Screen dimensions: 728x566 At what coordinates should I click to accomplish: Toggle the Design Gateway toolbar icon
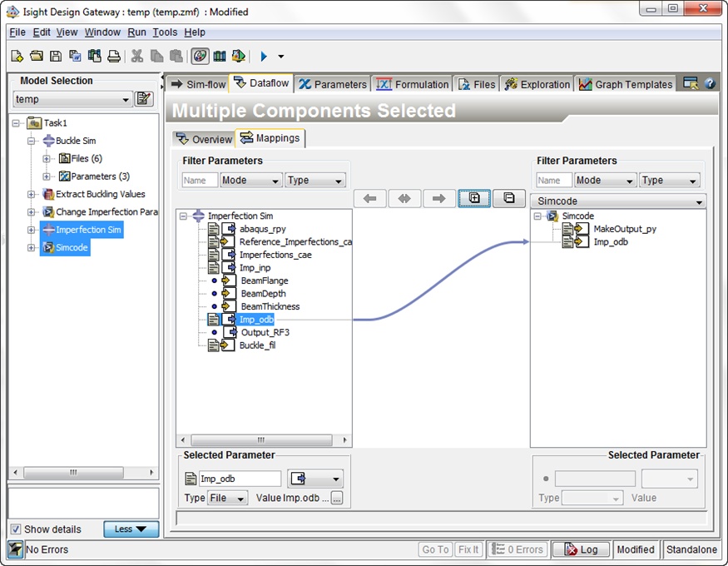[201, 56]
